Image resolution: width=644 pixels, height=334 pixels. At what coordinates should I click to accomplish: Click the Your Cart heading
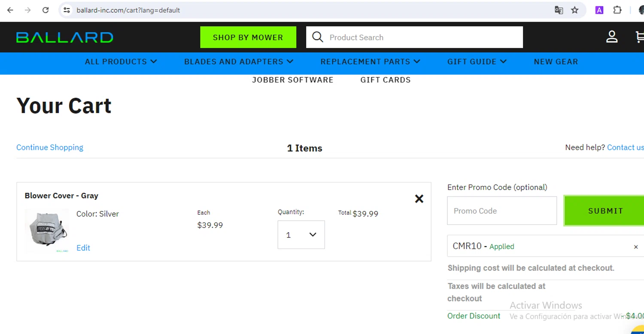64,106
